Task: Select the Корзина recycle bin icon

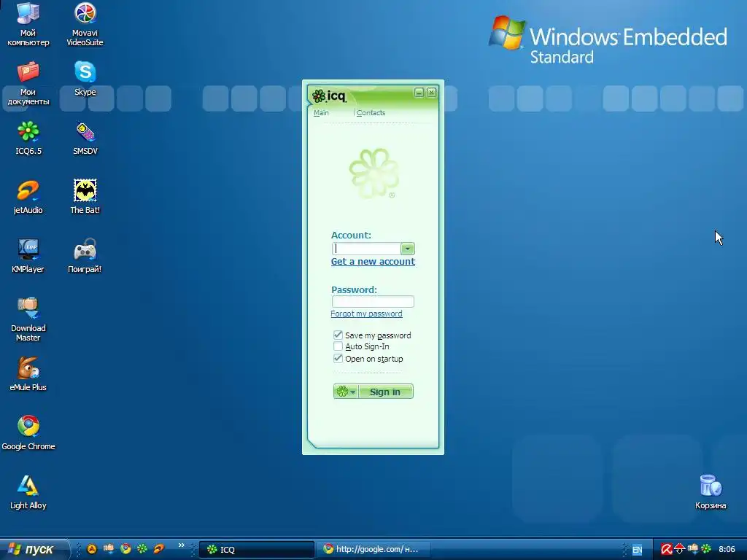Action: pyautogui.click(x=711, y=492)
